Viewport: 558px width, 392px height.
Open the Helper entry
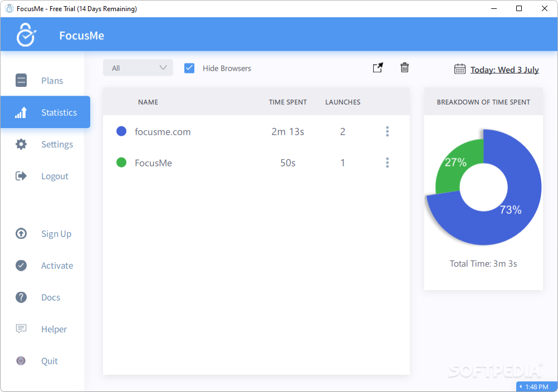tap(53, 329)
